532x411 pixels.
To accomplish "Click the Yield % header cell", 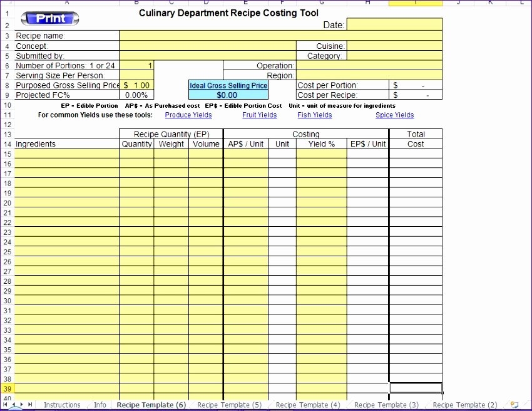I will [322, 144].
